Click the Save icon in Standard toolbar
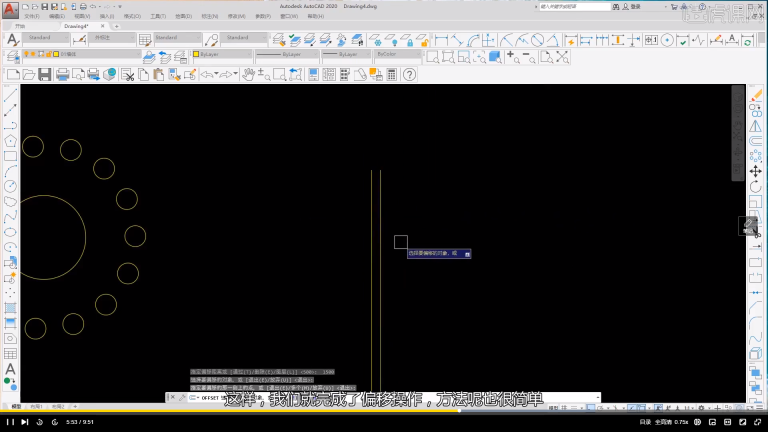Screen dimensions: 768x432 45,74
